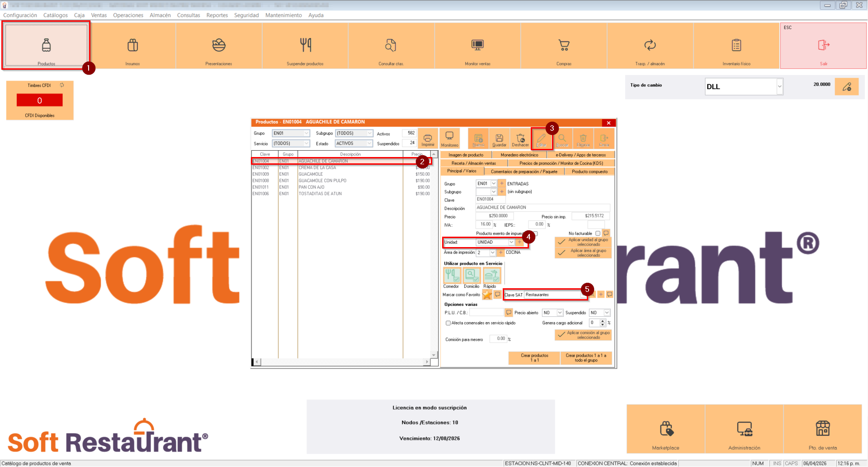Open Trasp. / almacén tile

tap(650, 45)
